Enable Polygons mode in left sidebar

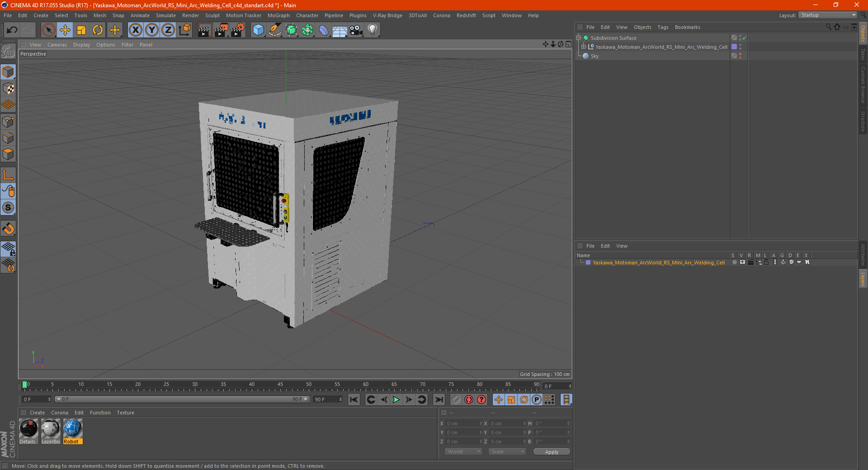(x=8, y=154)
